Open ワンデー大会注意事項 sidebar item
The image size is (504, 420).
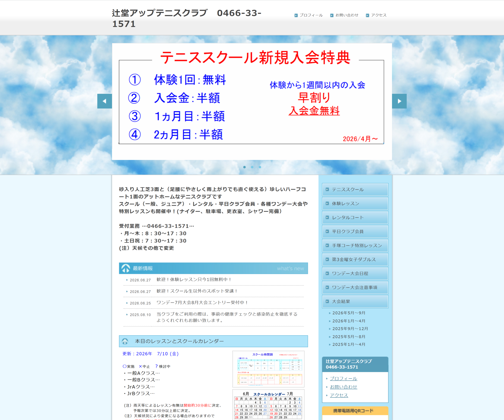click(355, 287)
